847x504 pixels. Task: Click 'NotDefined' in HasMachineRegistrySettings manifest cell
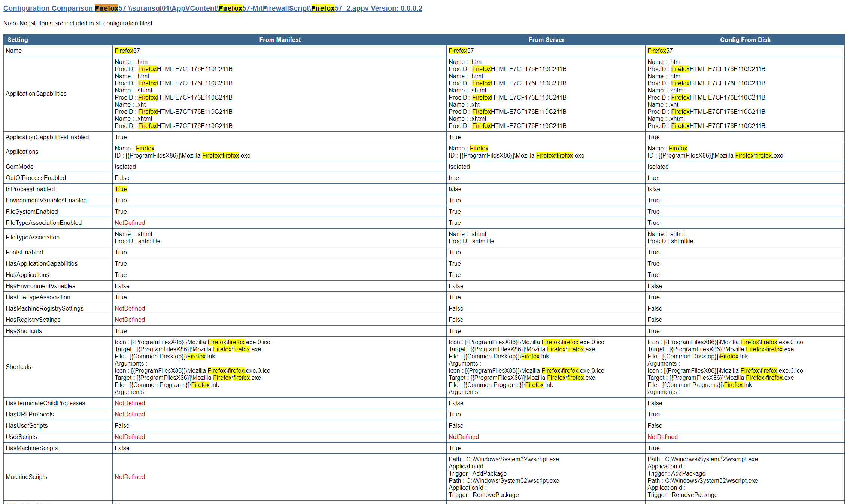click(x=130, y=308)
